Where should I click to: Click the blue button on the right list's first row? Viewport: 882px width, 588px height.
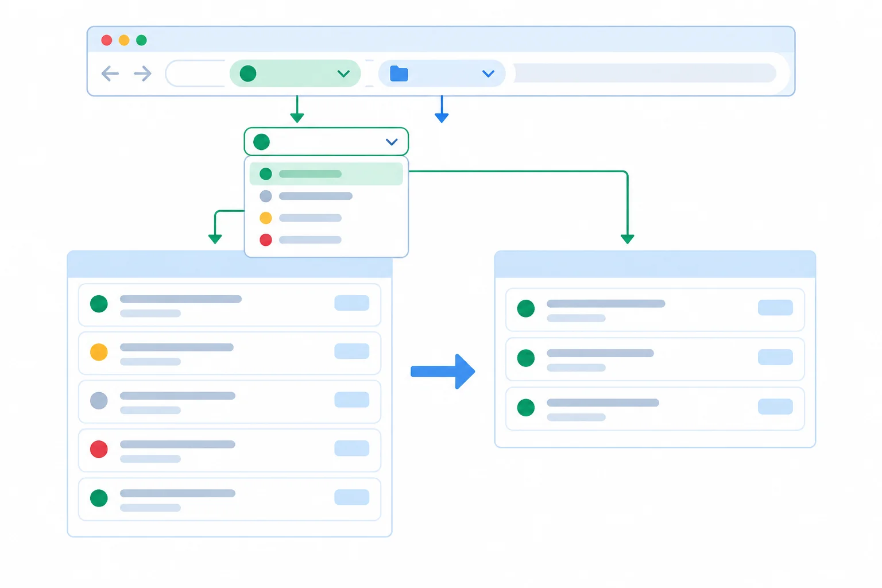775,308
